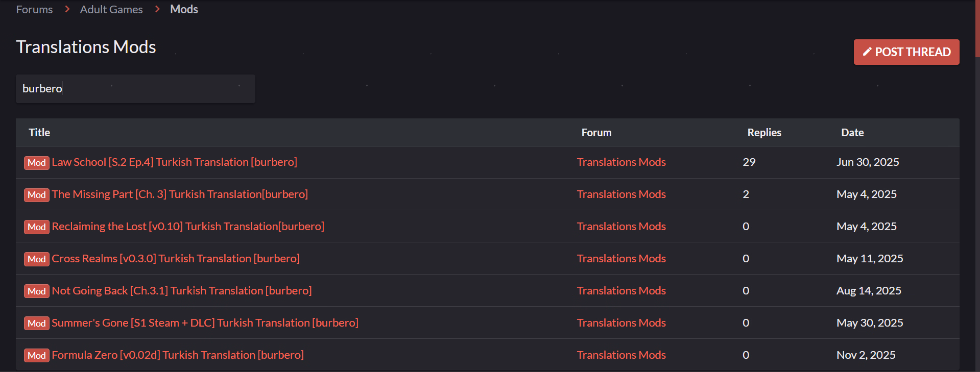
Task: Click the Mod badge beside The Missing Part
Action: coord(37,195)
